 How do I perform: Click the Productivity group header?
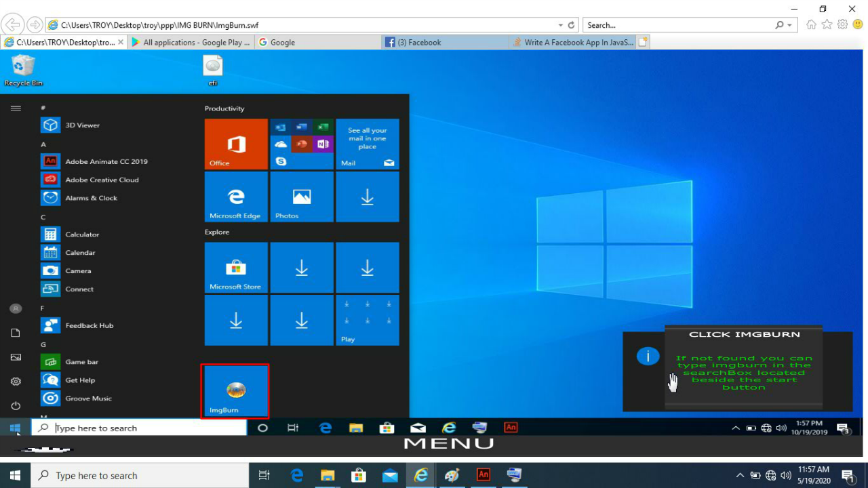tap(224, 108)
